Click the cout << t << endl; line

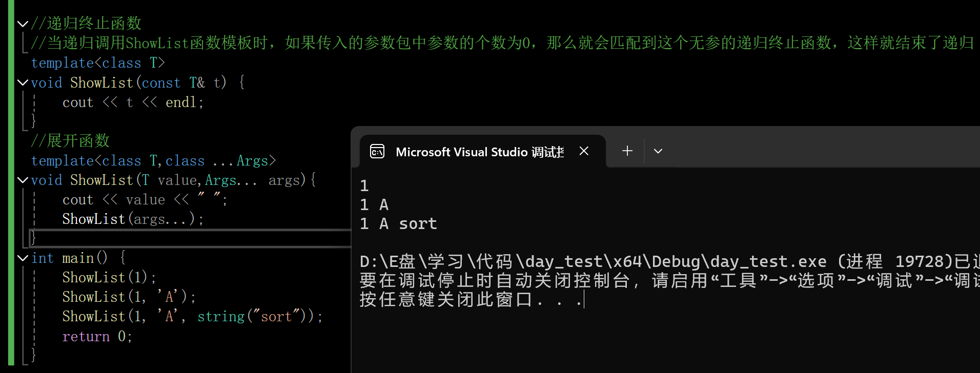coord(133,102)
